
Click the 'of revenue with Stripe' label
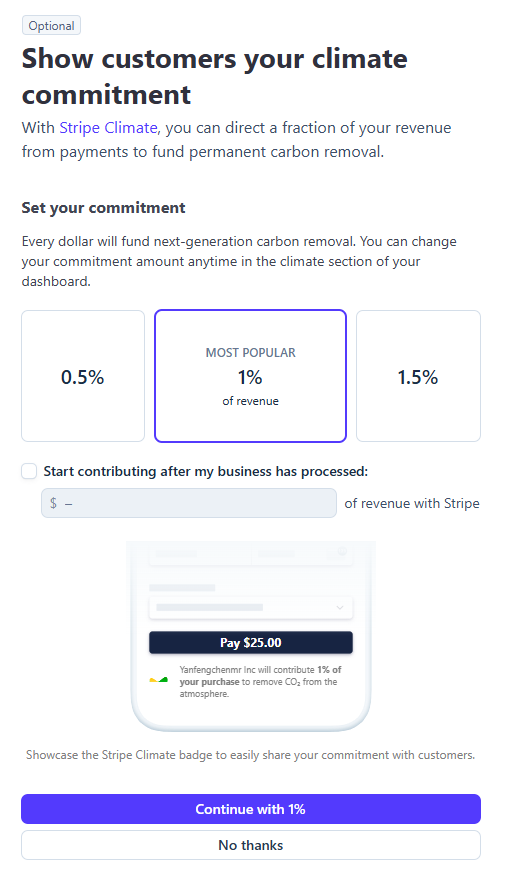coord(412,503)
